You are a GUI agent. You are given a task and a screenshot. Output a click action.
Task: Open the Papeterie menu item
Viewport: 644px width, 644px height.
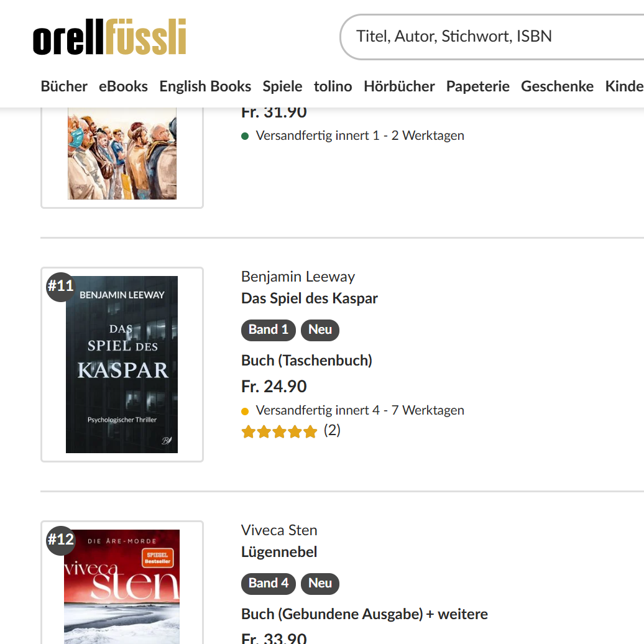(477, 86)
